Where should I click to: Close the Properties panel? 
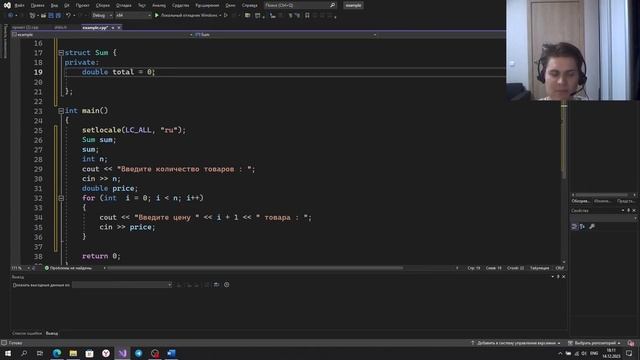(x=634, y=211)
